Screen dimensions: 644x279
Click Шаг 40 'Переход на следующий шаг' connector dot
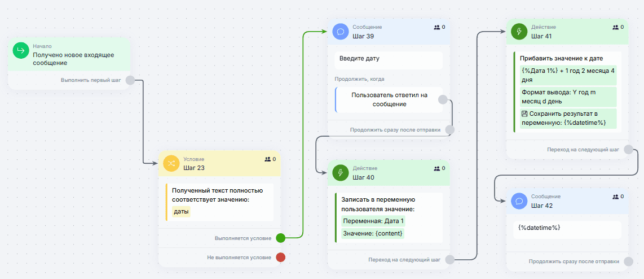pos(450,260)
